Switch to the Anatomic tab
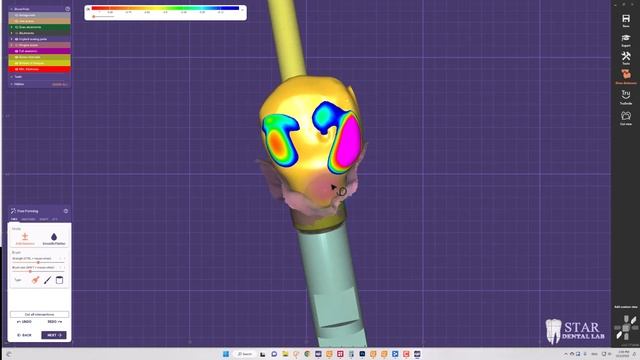Image resolution: width=640 pixels, height=360 pixels. click(29, 219)
